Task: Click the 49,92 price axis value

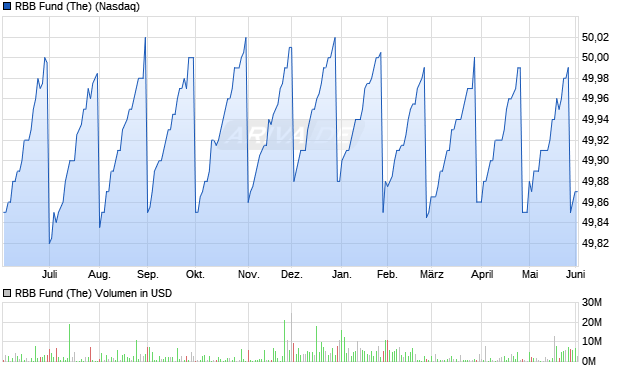Action: [x=595, y=140]
